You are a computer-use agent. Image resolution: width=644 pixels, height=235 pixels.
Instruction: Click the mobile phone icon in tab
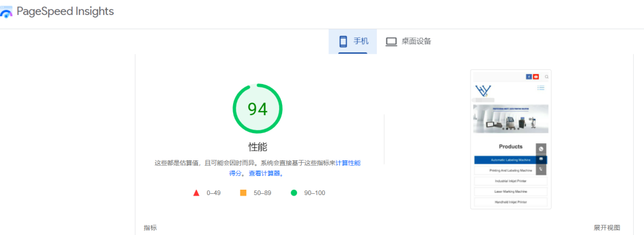click(x=343, y=42)
